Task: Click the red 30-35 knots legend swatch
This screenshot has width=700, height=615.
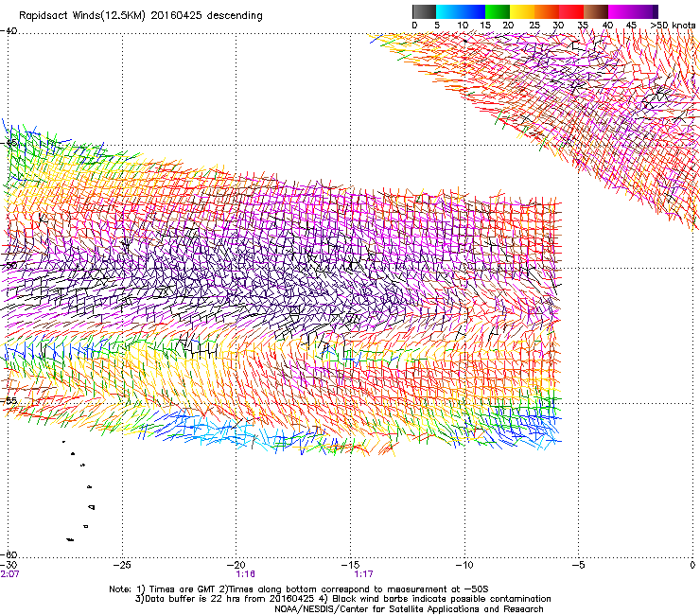Action: pos(571,11)
